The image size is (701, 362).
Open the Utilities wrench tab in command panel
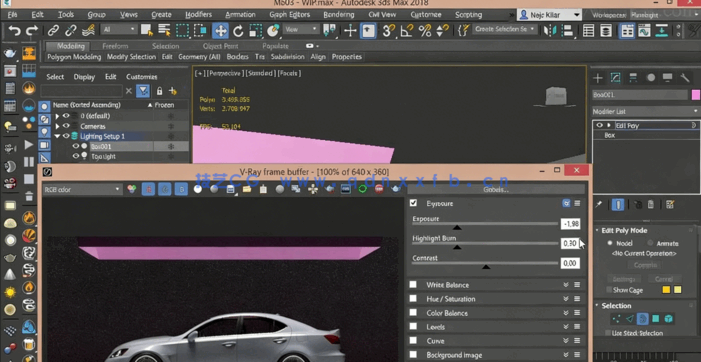685,78
